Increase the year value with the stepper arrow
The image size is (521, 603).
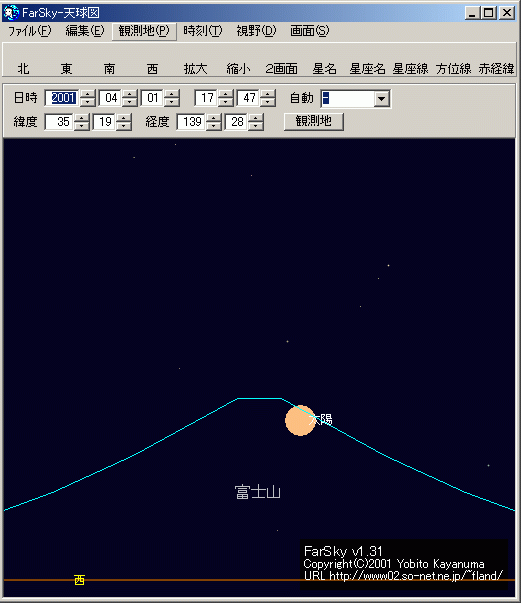coord(88,94)
